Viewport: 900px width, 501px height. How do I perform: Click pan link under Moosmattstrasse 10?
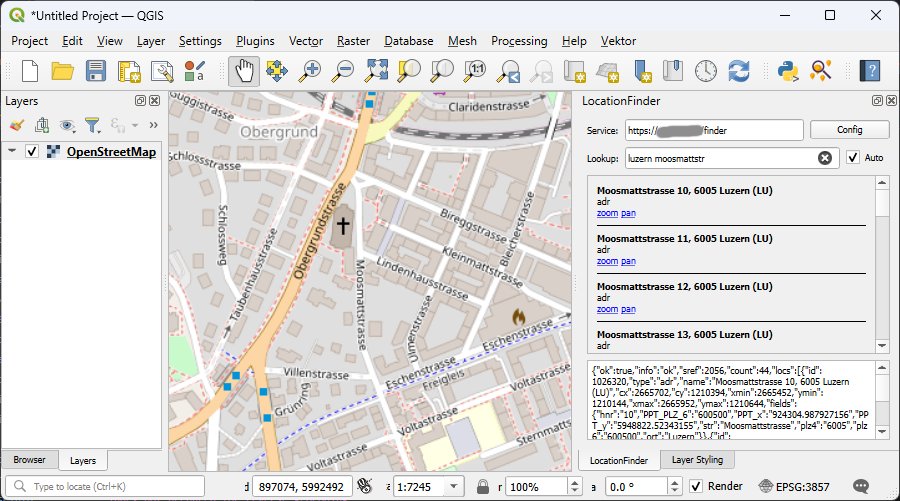[x=628, y=213]
